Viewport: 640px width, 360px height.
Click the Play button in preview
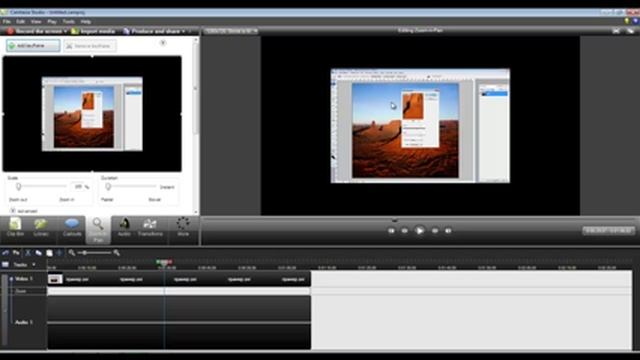[x=419, y=231]
